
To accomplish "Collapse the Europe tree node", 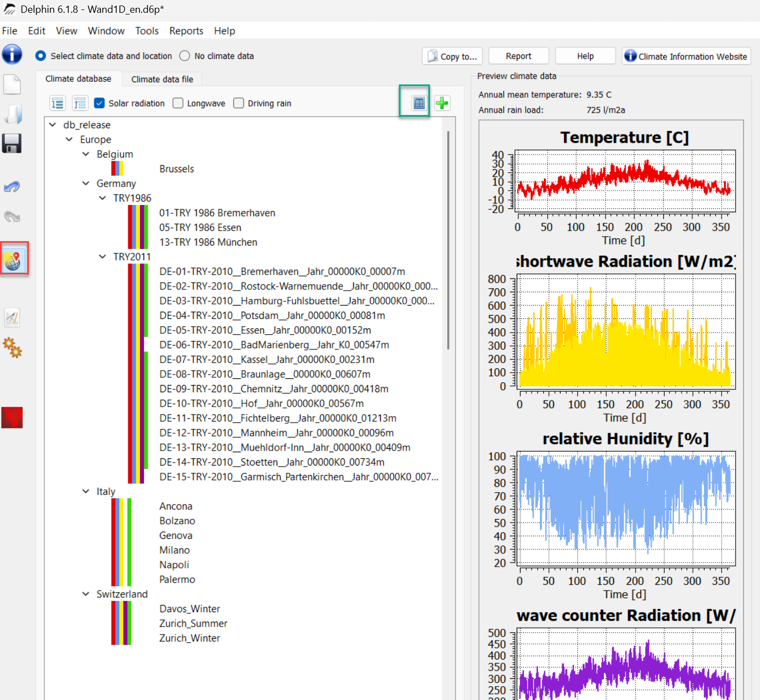I will 69,139.
